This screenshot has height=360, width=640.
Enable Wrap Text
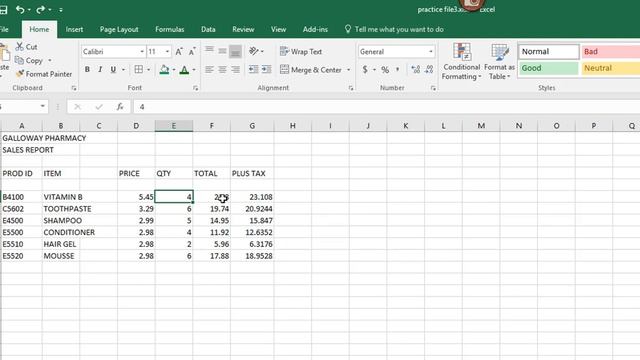pyautogui.click(x=301, y=51)
